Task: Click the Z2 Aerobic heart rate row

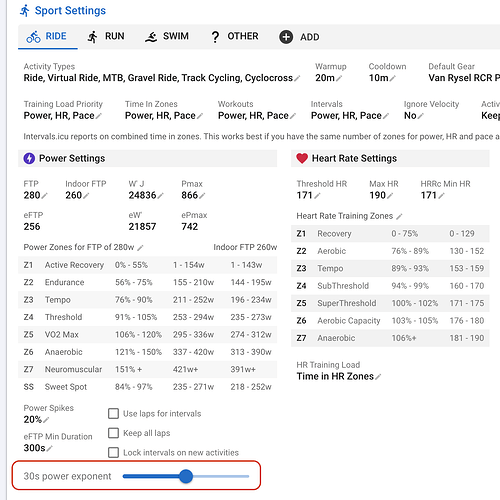Action: [390, 251]
